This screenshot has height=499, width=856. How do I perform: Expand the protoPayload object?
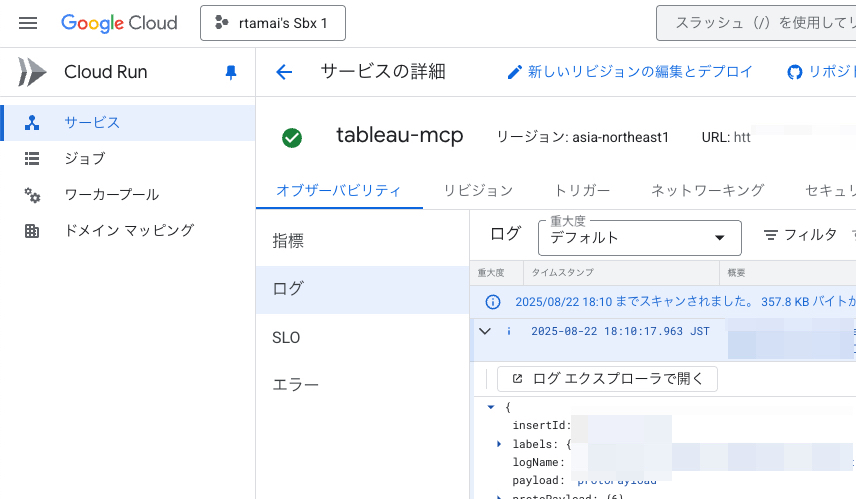[x=499, y=496]
